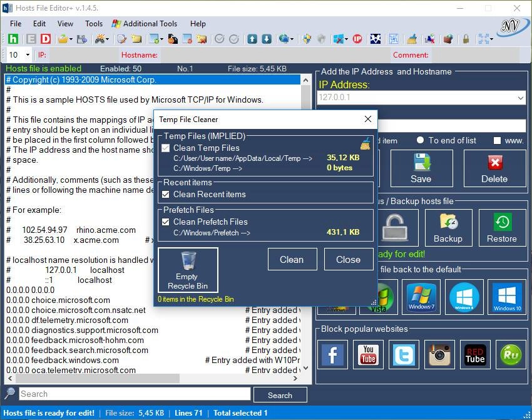
Task: Open dropdown arrow beside binoculars tools icon
Action: [107, 39]
